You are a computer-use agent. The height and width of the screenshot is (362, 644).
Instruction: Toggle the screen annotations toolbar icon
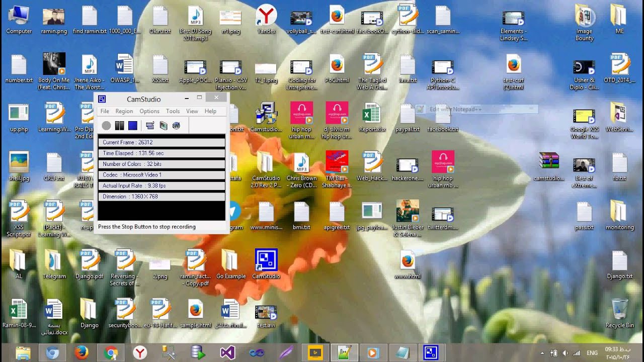(x=150, y=125)
